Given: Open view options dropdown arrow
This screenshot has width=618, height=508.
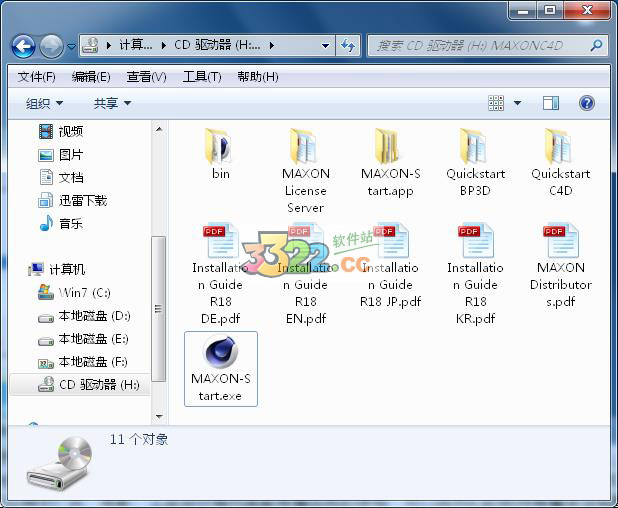Looking at the screenshot, I should (x=517, y=103).
